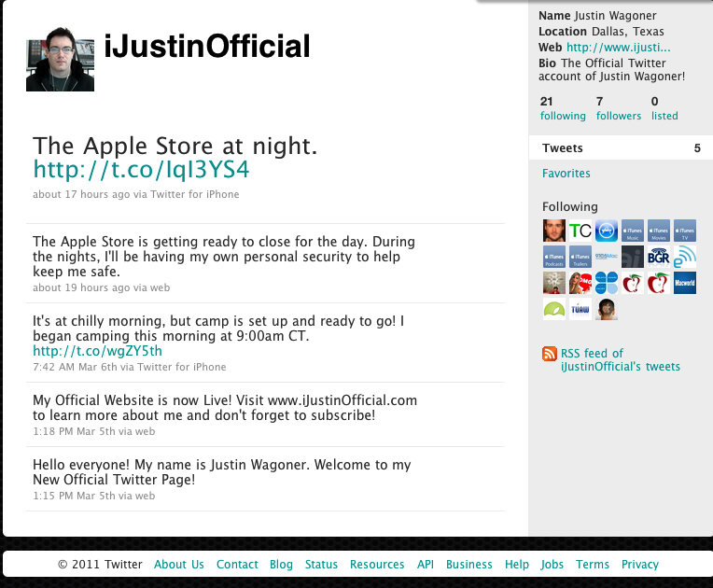This screenshot has width=713, height=588.
Task: Open the 9to5Mac avatar in Following
Action: 606,257
